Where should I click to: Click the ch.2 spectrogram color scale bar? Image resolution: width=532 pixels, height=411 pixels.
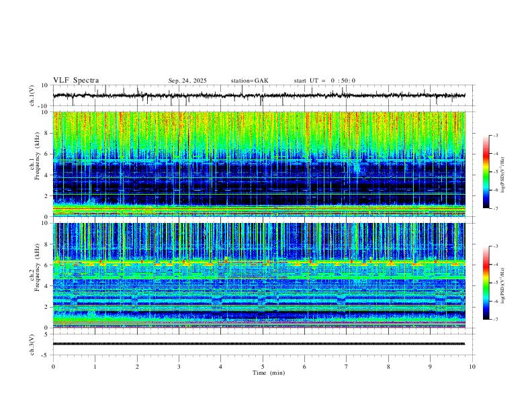(486, 283)
